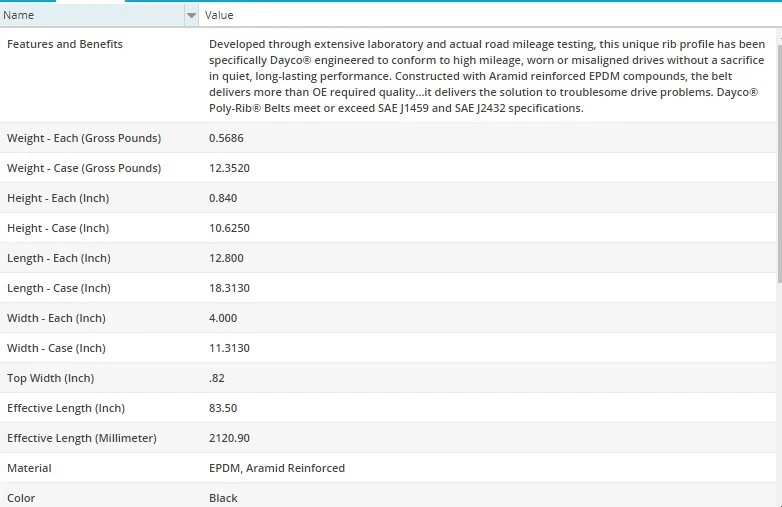Click the EPDM, Aramid Reinforced value cell
The width and height of the screenshot is (782, 507).
277,468
